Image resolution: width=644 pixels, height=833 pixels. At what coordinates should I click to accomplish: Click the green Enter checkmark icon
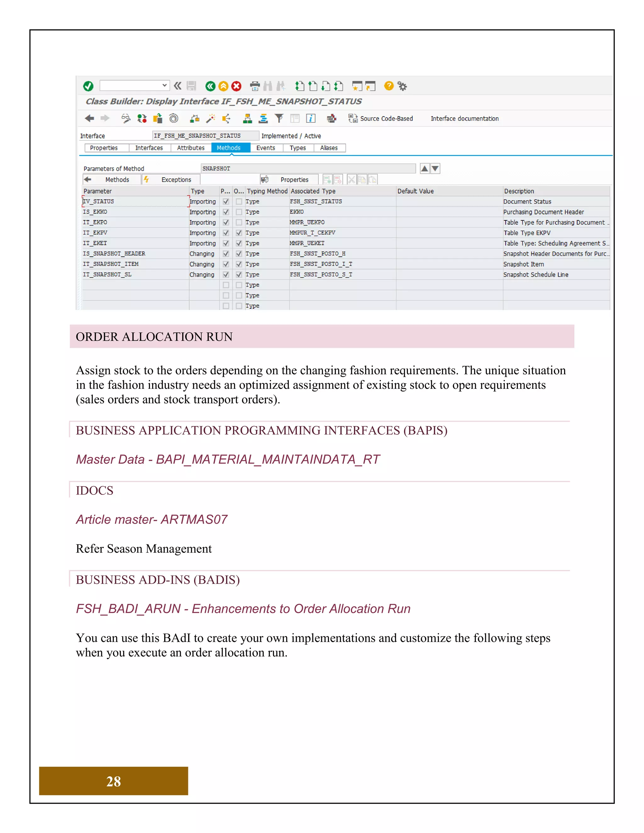88,86
